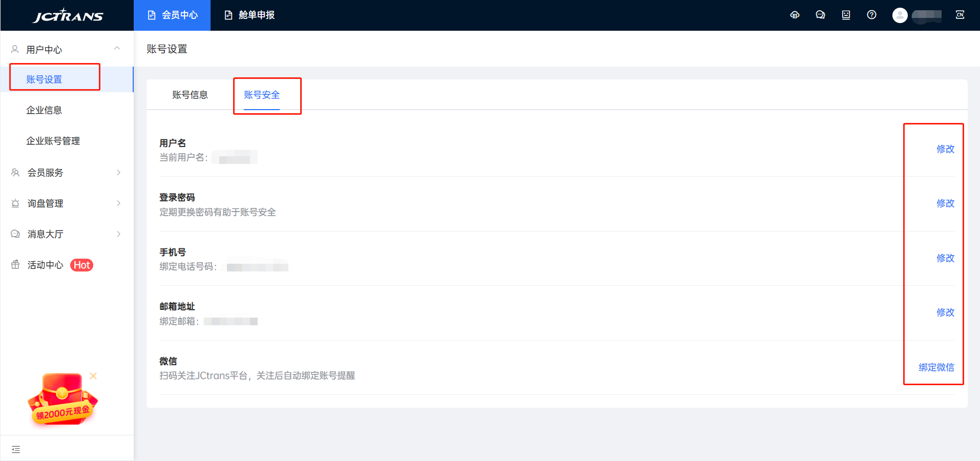Viewport: 980px width, 461px height.
Task: Open the chat messages bubble icon
Action: 820,15
